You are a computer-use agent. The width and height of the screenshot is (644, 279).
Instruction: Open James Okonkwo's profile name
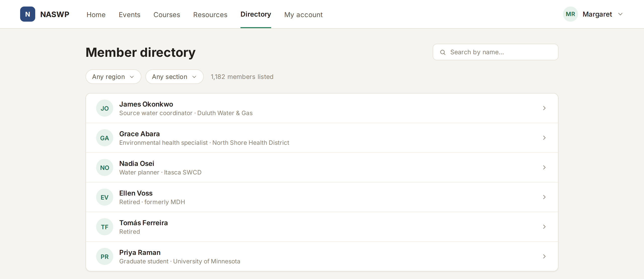point(146,104)
